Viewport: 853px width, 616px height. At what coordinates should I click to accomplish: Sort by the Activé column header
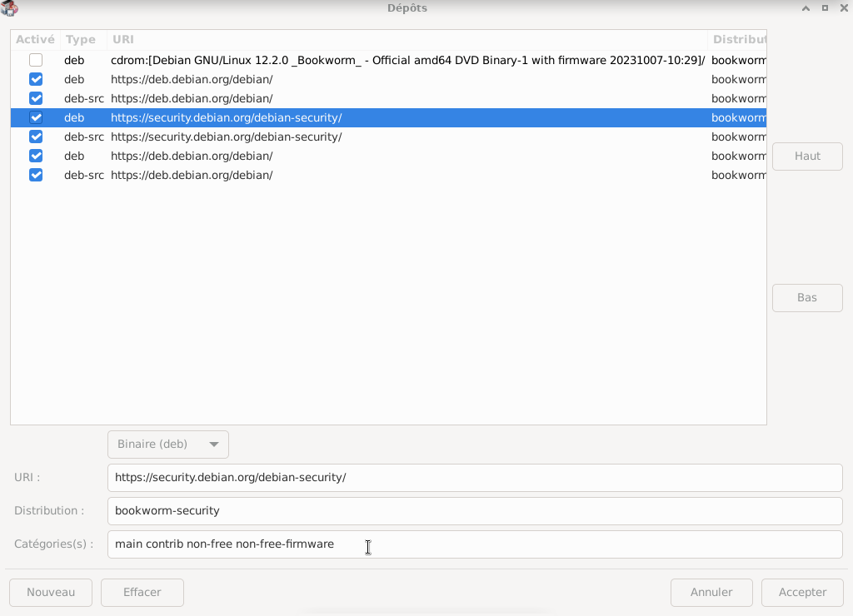coord(35,40)
